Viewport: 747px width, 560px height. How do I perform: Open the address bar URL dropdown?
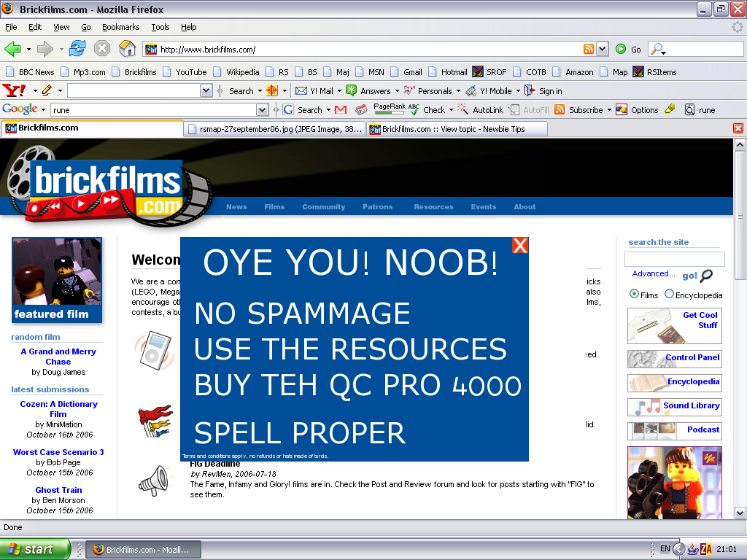coord(602,49)
